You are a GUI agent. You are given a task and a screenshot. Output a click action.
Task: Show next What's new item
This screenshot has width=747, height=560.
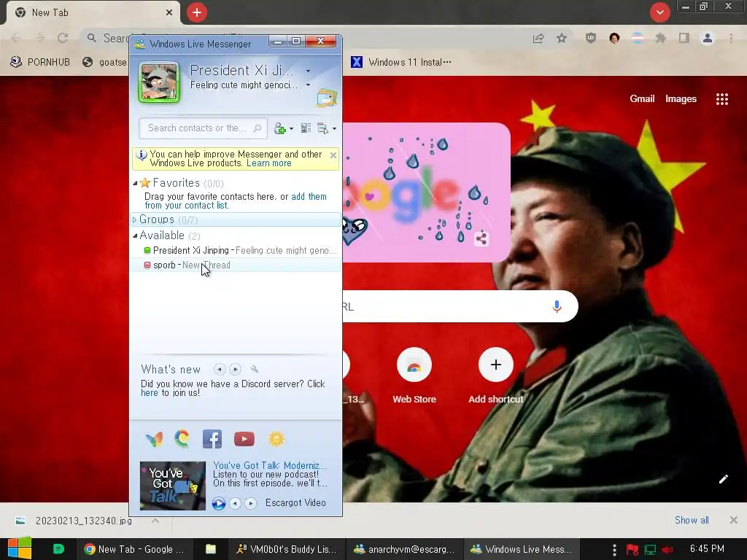click(x=235, y=369)
